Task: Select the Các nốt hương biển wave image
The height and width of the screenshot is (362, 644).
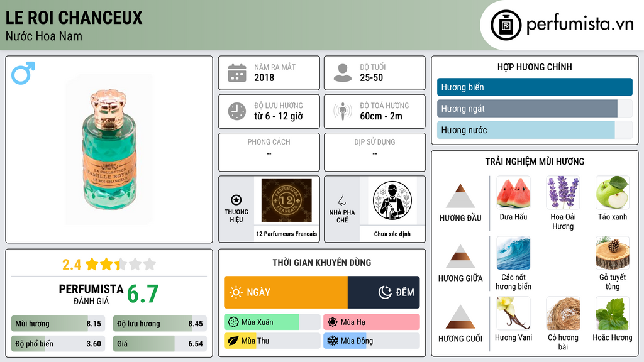Action: click(x=513, y=253)
